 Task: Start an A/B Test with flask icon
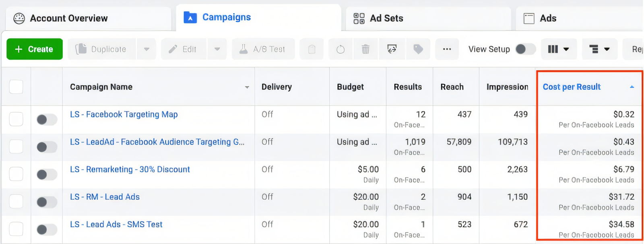pyautogui.click(x=263, y=49)
